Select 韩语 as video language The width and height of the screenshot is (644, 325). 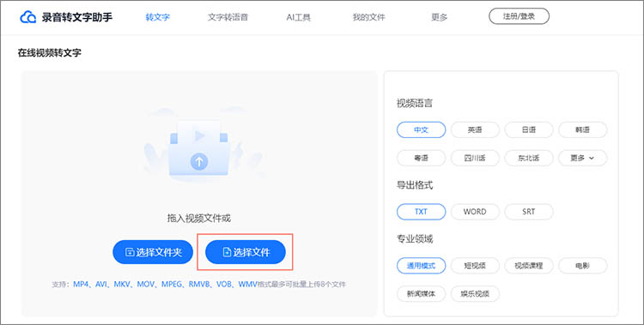coord(582,129)
